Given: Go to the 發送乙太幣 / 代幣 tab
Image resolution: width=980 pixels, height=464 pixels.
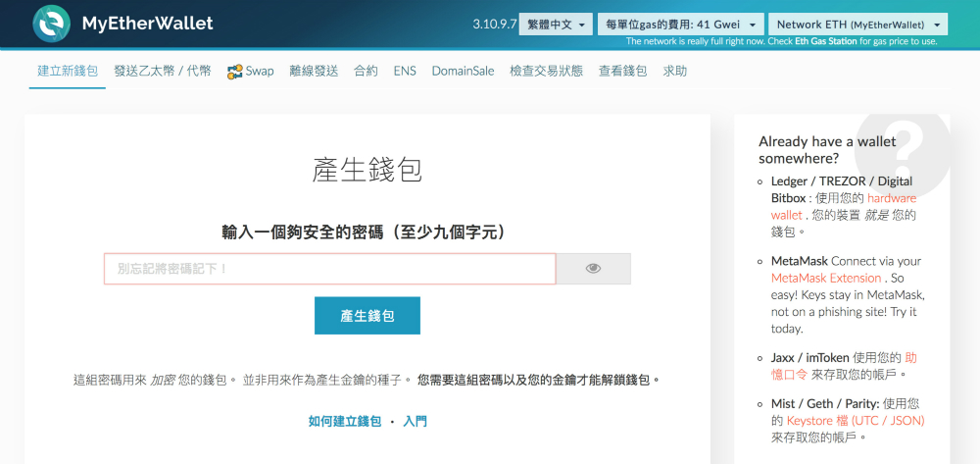Looking at the screenshot, I should click(163, 72).
